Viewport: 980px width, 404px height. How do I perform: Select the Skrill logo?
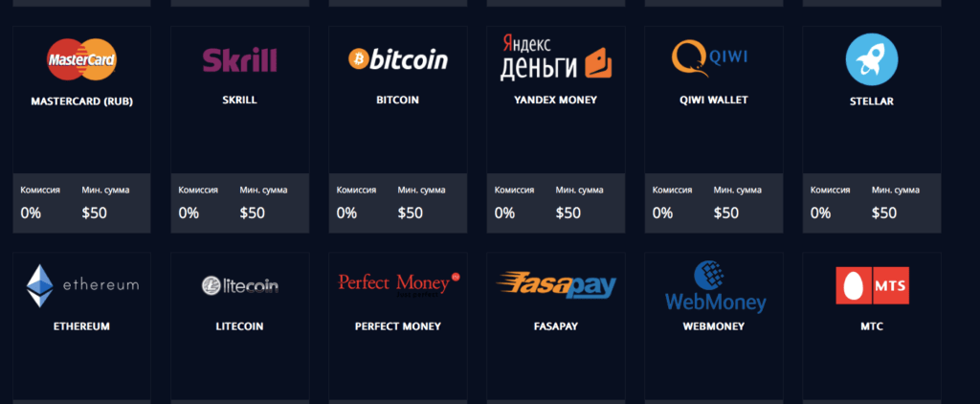tap(239, 60)
